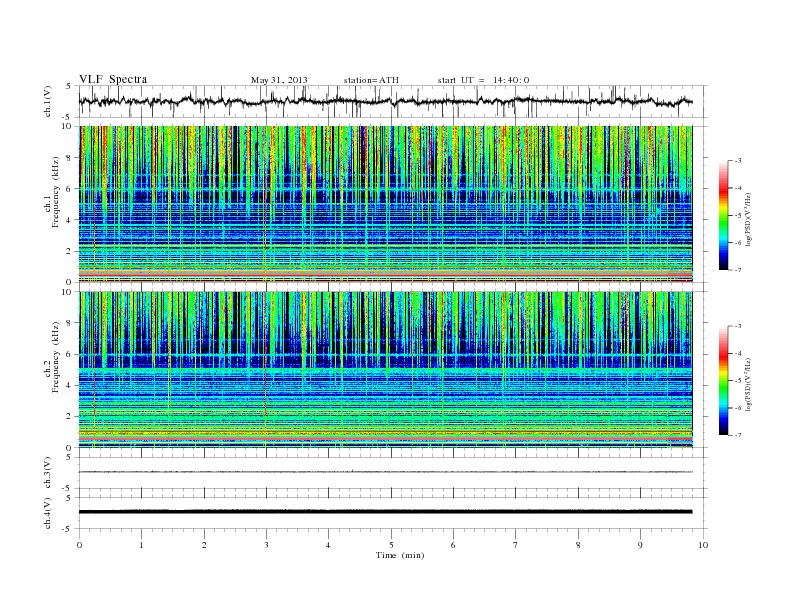The height and width of the screenshot is (612, 792).
Task: Click the 'start UT = 14:40:0' text
Action: pyautogui.click(x=483, y=80)
